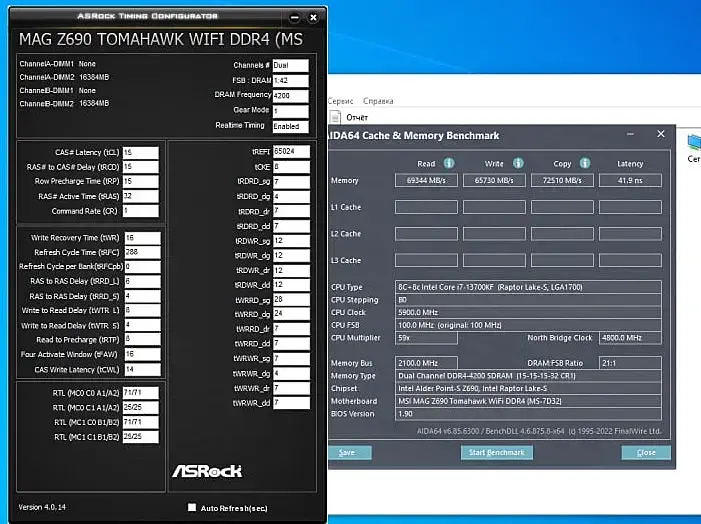The image size is (701, 524).
Task: Click the BIOS Version value 1.90
Action: pos(528,414)
